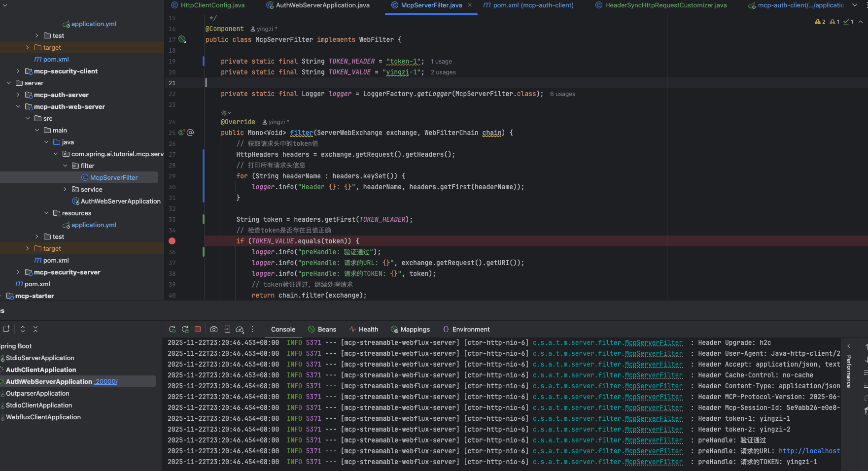The image size is (868, 471).
Task: Open the :20000/ port link
Action: 106,382
